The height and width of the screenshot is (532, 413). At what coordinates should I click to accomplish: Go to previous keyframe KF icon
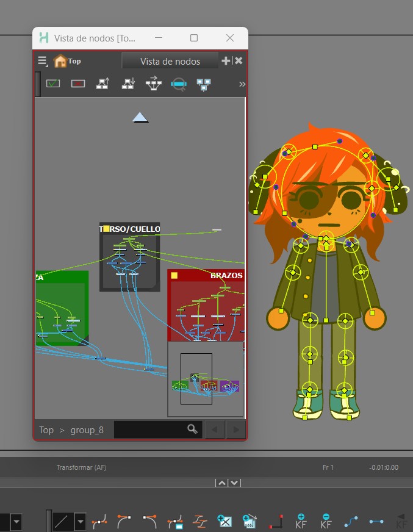(x=401, y=522)
